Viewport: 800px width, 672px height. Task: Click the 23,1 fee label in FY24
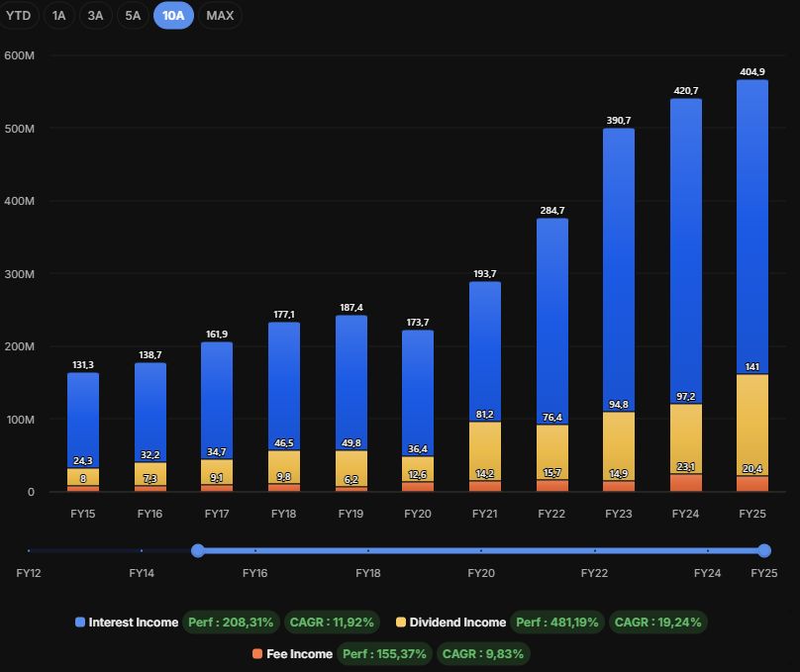pos(686,466)
